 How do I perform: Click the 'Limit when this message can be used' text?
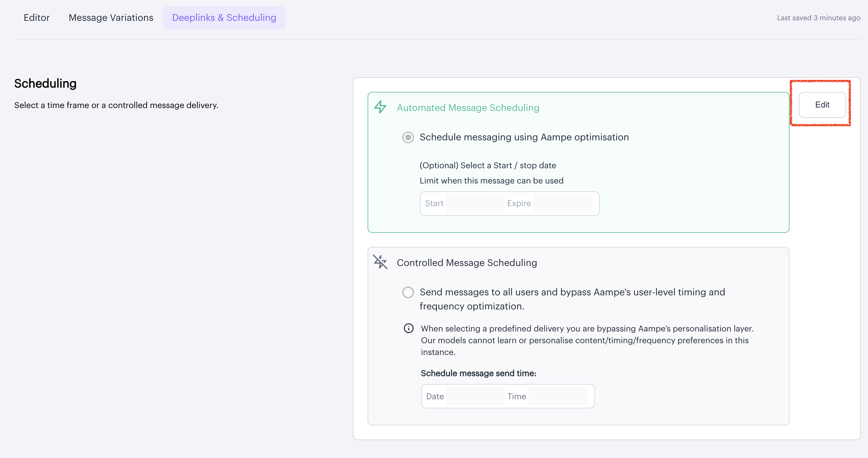pyautogui.click(x=491, y=181)
